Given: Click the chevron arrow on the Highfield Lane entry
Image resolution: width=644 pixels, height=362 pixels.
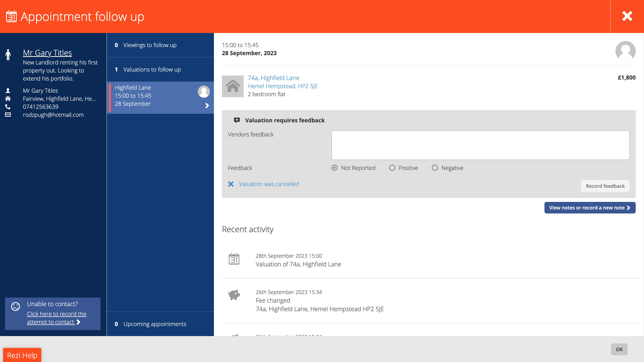Looking at the screenshot, I should [207, 105].
